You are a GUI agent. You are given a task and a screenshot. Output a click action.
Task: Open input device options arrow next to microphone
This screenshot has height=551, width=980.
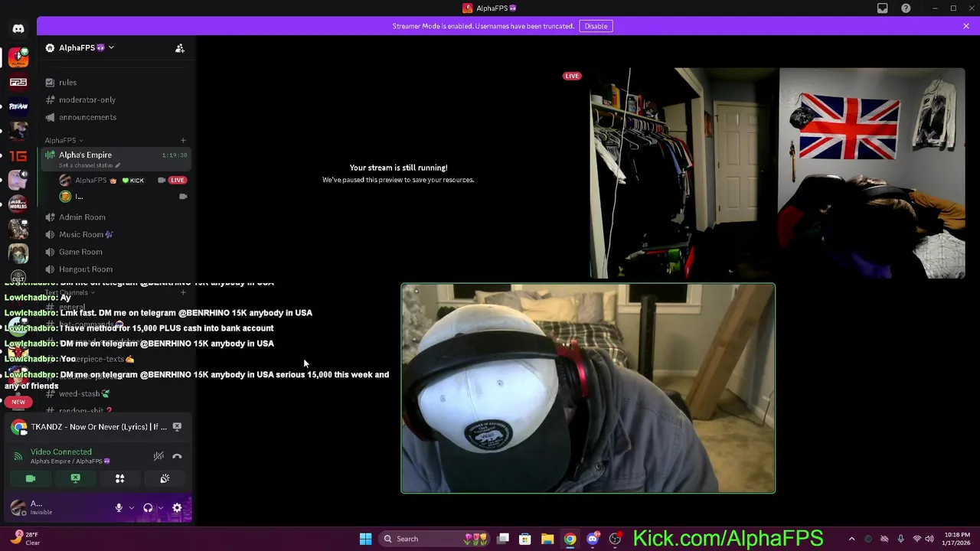(132, 508)
